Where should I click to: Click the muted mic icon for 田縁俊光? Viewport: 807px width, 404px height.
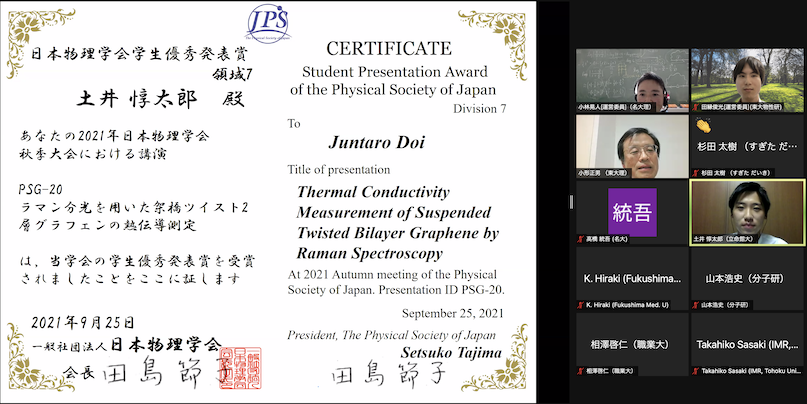pyautogui.click(x=696, y=107)
